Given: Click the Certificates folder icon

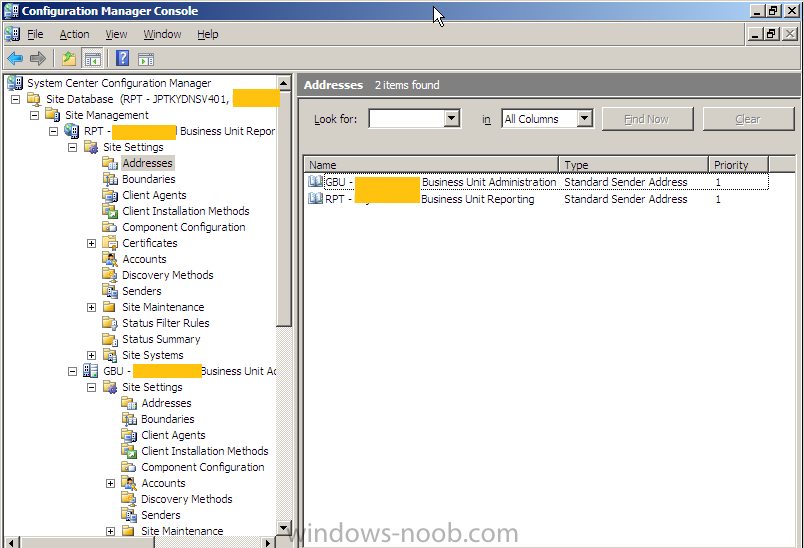Looking at the screenshot, I should [110, 242].
